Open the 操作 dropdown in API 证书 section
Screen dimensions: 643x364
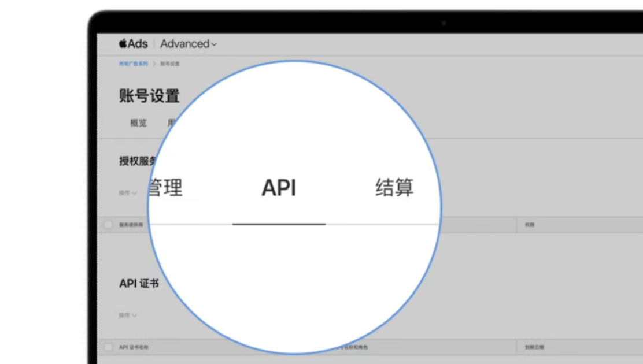127,315
